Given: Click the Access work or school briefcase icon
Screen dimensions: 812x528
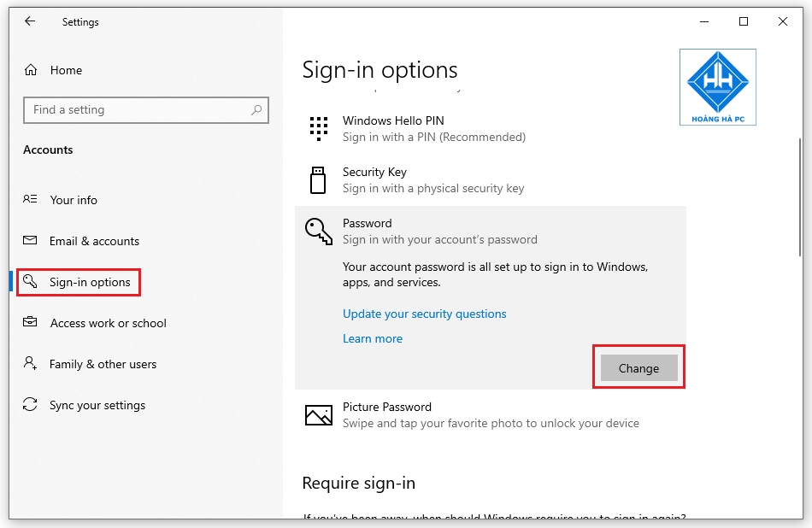Looking at the screenshot, I should (30, 322).
